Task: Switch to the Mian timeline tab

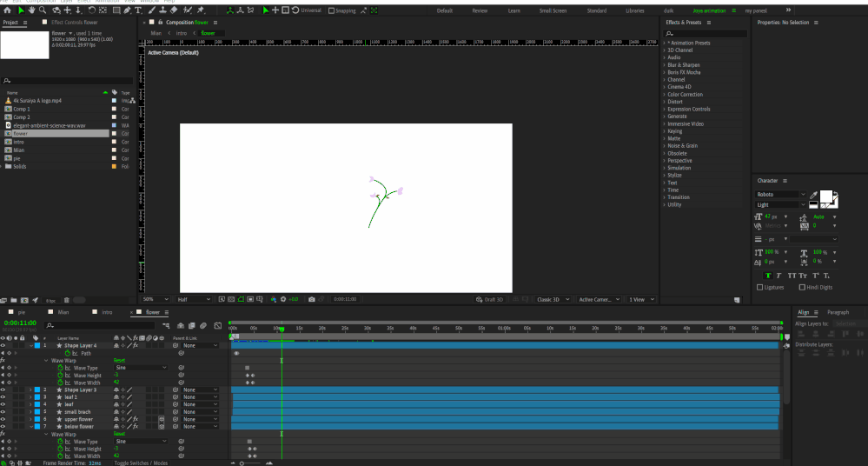Action: coord(63,312)
